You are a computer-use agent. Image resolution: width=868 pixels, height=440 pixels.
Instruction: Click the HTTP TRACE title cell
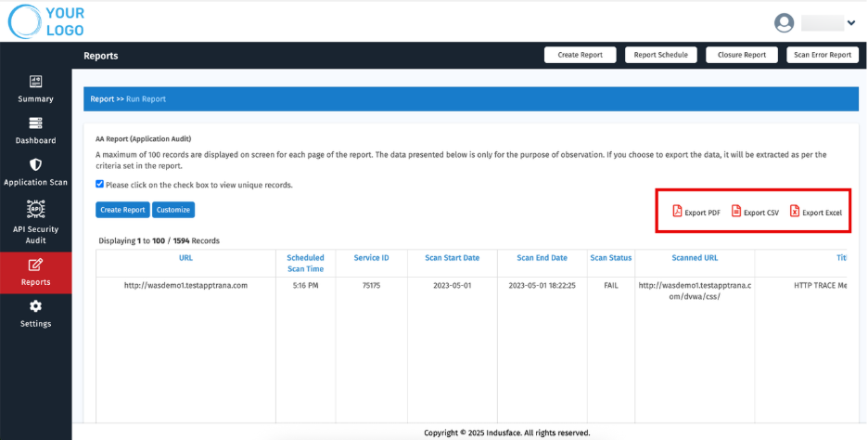820,286
